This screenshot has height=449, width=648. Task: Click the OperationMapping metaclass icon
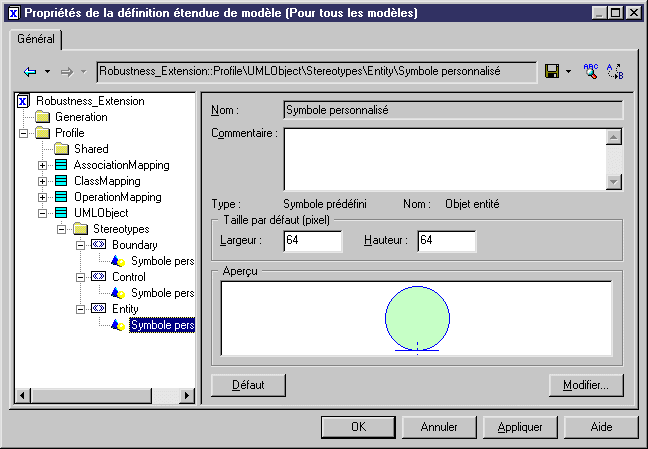point(61,196)
